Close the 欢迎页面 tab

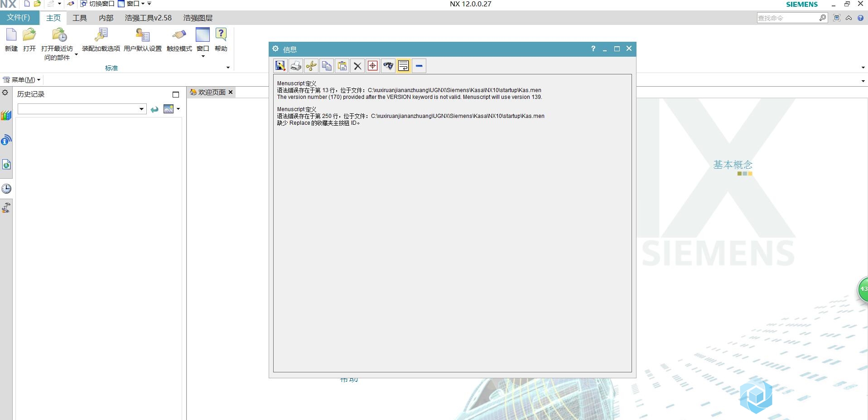(231, 92)
